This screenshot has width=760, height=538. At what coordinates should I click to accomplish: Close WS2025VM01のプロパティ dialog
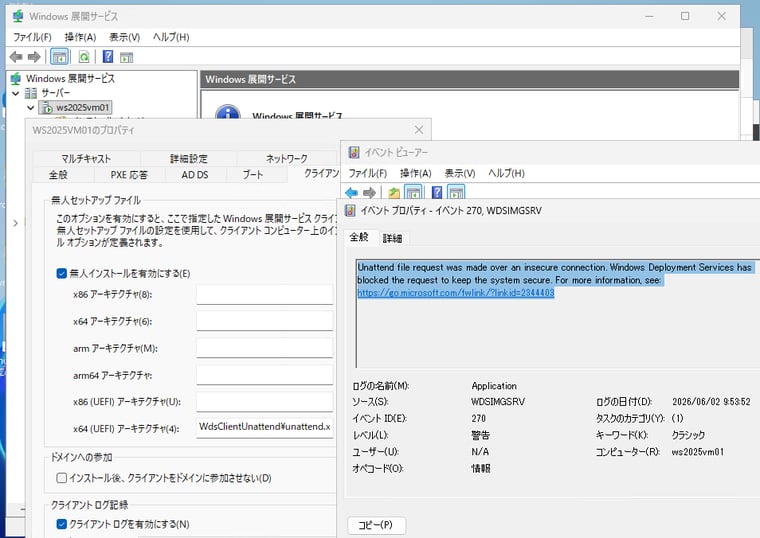tap(419, 130)
